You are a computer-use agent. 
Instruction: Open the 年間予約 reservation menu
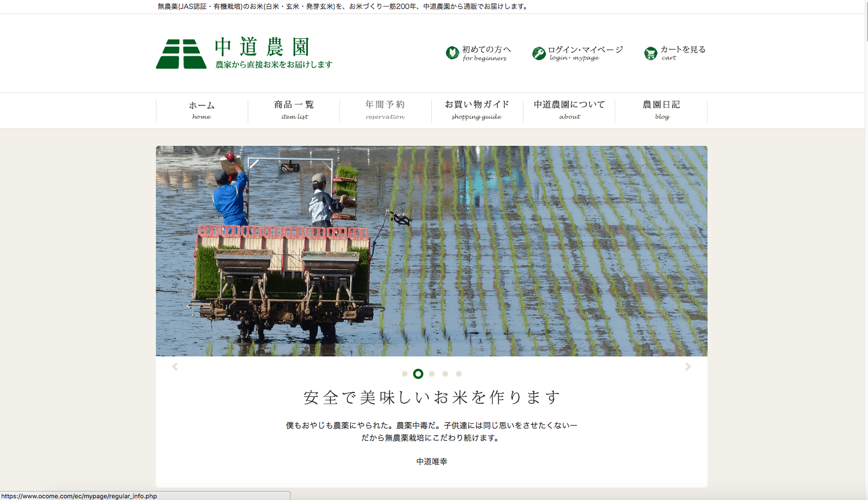pos(385,110)
